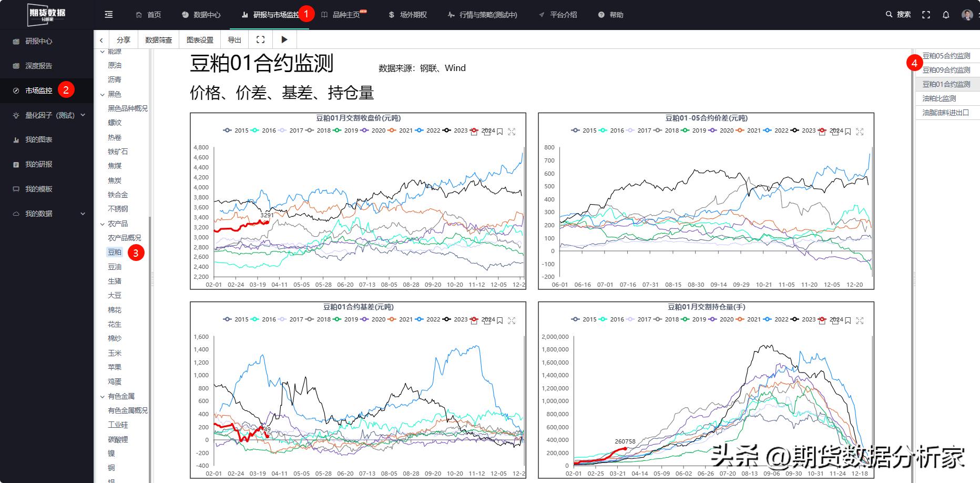This screenshot has height=483, width=980.
Task: Collapse the 黑色 tree group
Action: (103, 95)
